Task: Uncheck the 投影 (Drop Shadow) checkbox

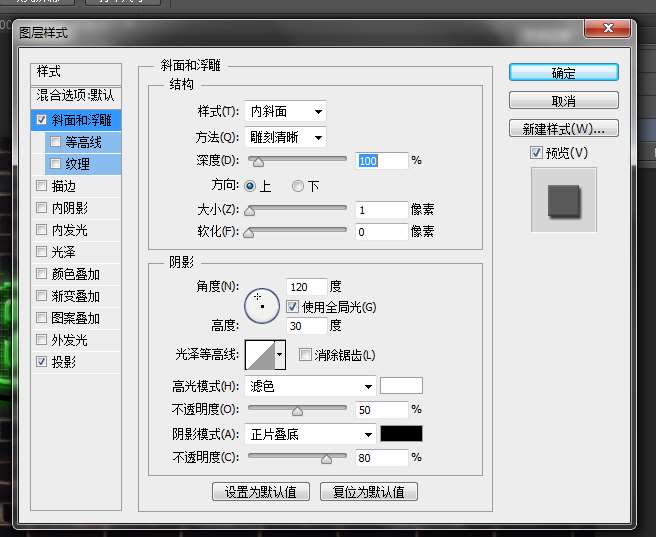Action: pos(41,362)
